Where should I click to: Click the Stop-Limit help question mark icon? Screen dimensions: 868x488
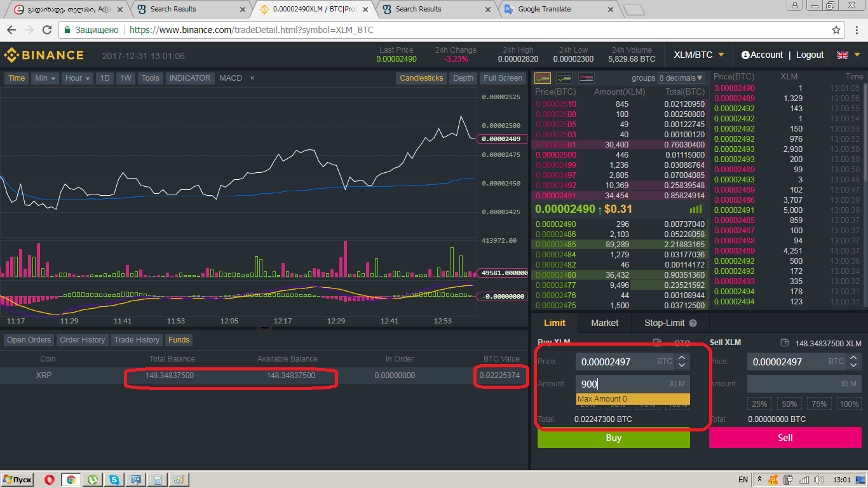pyautogui.click(x=693, y=323)
